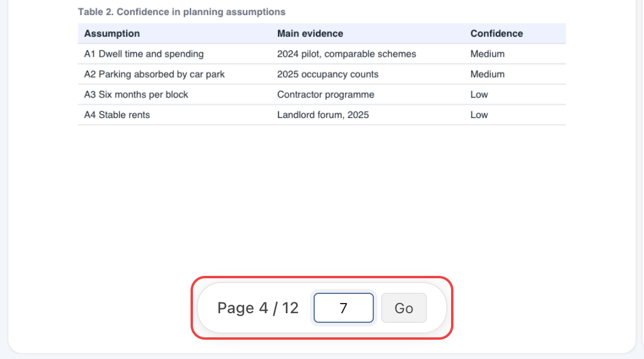The height and width of the screenshot is (359, 644).
Task: Select the 'A2 Parking absorbed by car park' cell
Action: [154, 74]
